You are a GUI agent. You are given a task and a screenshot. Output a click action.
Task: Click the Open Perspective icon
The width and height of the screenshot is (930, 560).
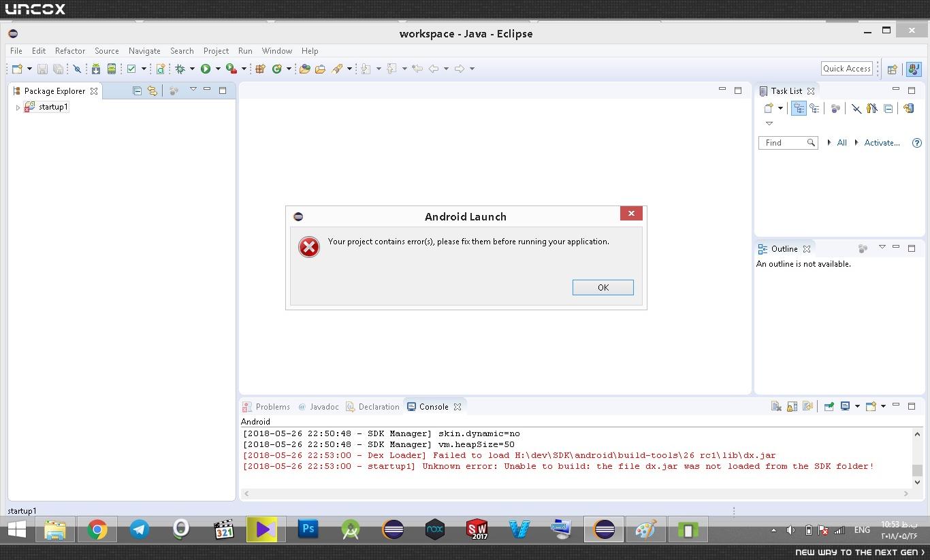[892, 69]
